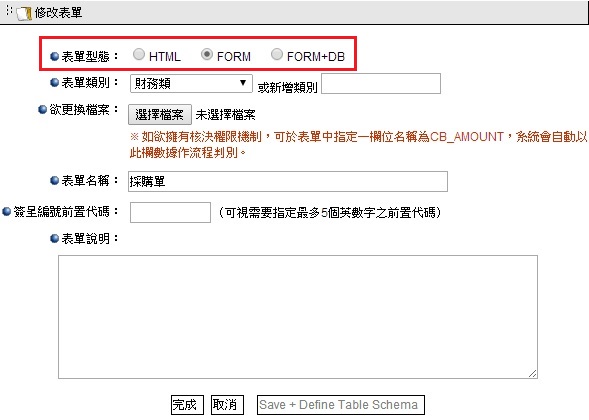Click the blue bullet next to 表單型態
This screenshot has height=420, width=589.
pyautogui.click(x=54, y=56)
